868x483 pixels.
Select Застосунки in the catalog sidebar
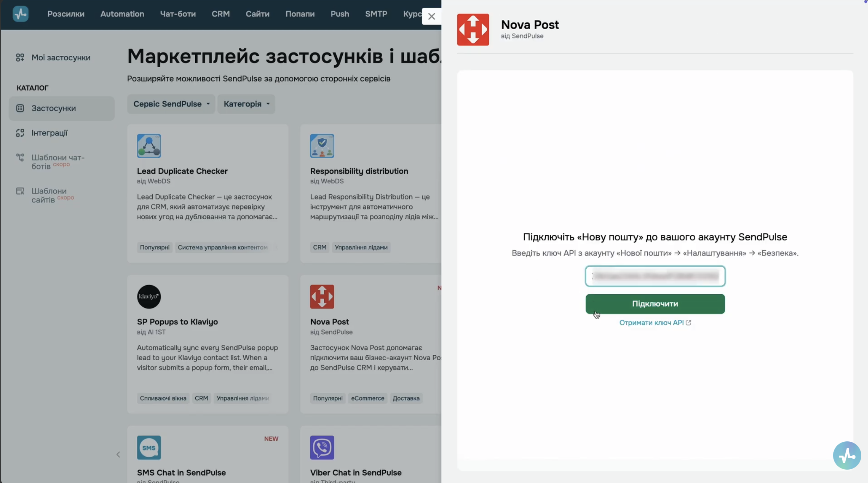62,108
